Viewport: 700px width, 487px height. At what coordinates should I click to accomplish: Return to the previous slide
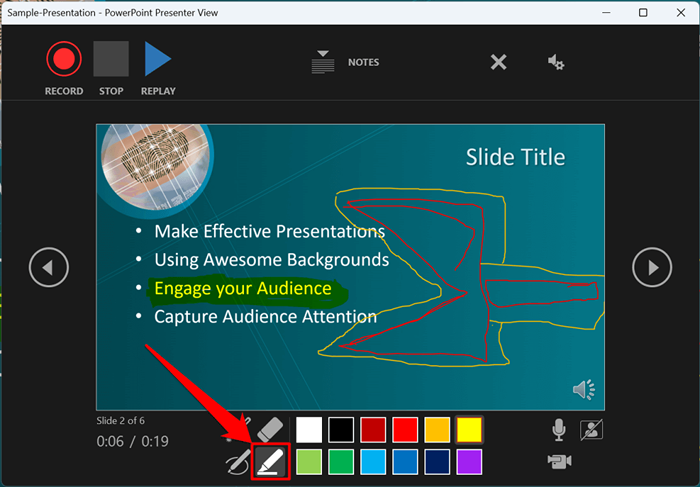tap(49, 267)
